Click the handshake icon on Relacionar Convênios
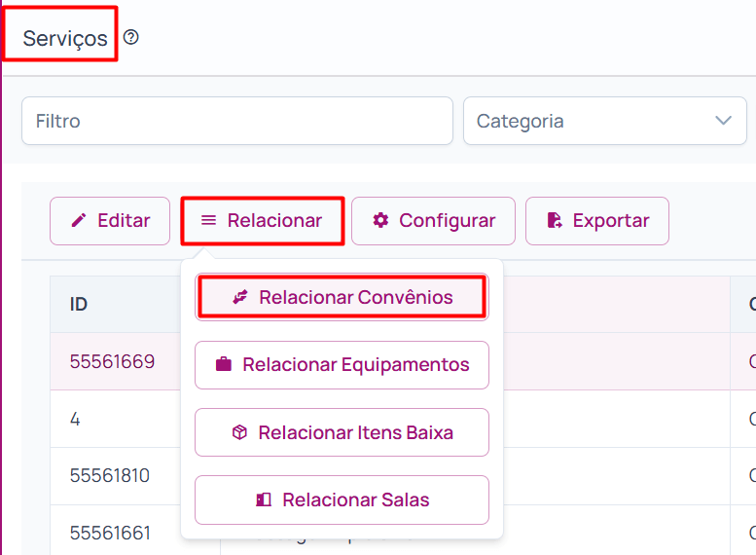 pos(240,297)
